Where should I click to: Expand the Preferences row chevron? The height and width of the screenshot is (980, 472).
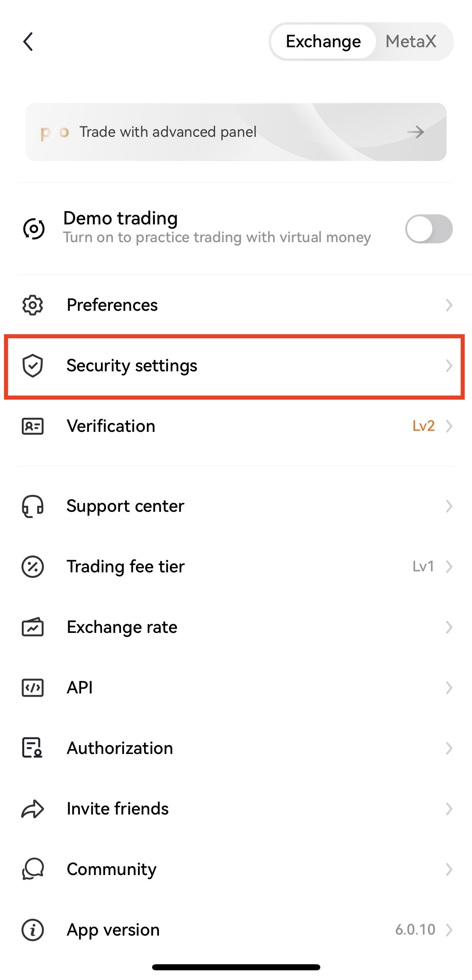(x=449, y=305)
